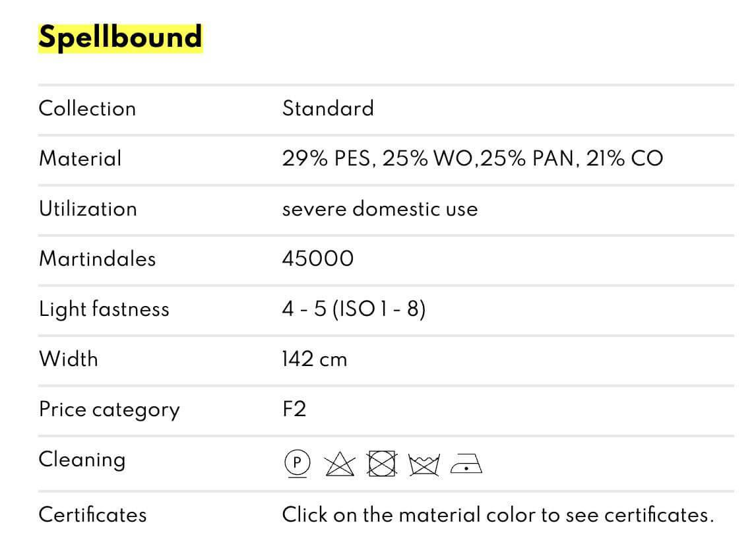Click the Martindales value 45000
Viewport: 756px width, 554px height.
pyautogui.click(x=317, y=259)
